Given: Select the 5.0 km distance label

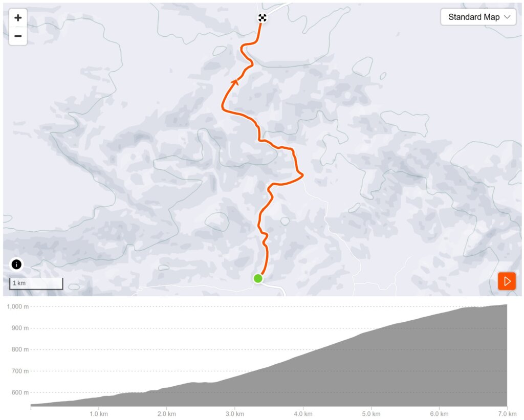Looking at the screenshot, I should [371, 413].
